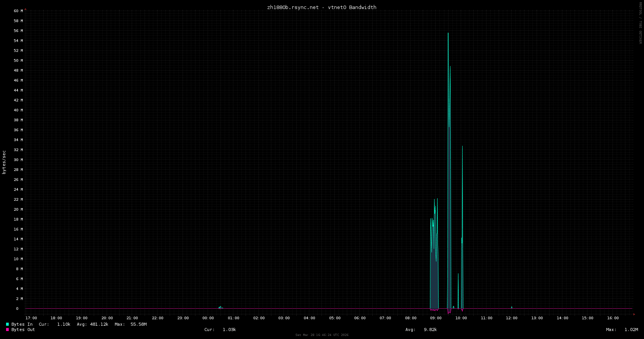Viewport: 644px width, 339px height.
Task: Click the 00:00 time axis label
Action: click(x=208, y=318)
